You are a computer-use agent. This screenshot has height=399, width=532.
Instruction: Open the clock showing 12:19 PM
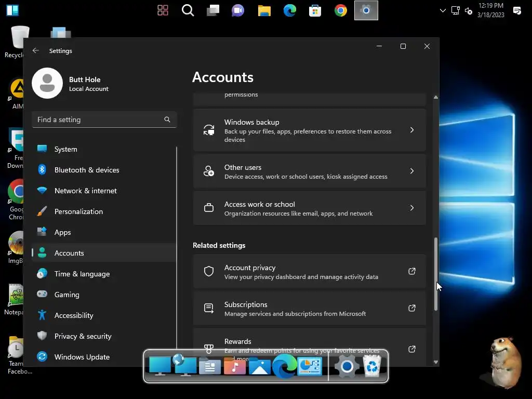click(490, 10)
